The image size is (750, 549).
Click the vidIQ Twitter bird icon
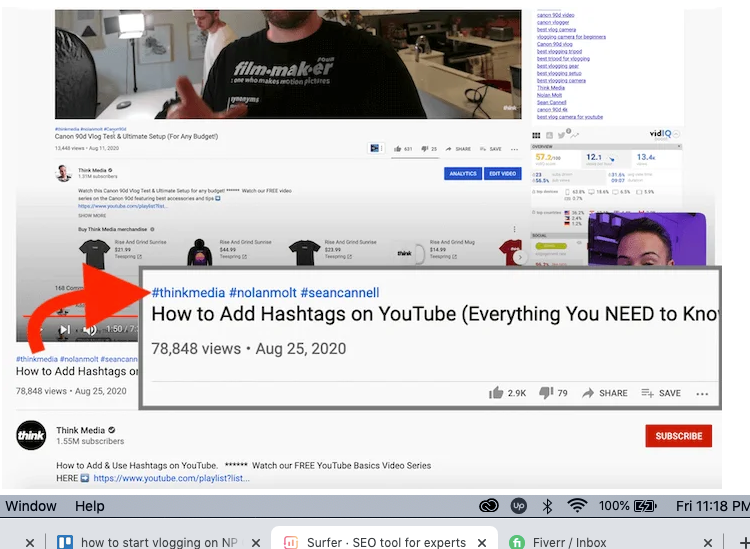pyautogui.click(x=561, y=135)
